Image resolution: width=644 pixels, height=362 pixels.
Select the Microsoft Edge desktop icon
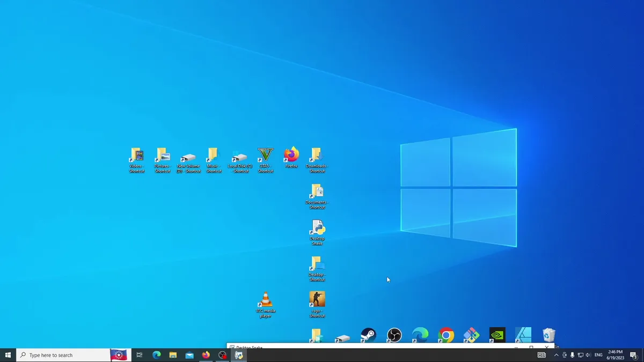[420, 335]
